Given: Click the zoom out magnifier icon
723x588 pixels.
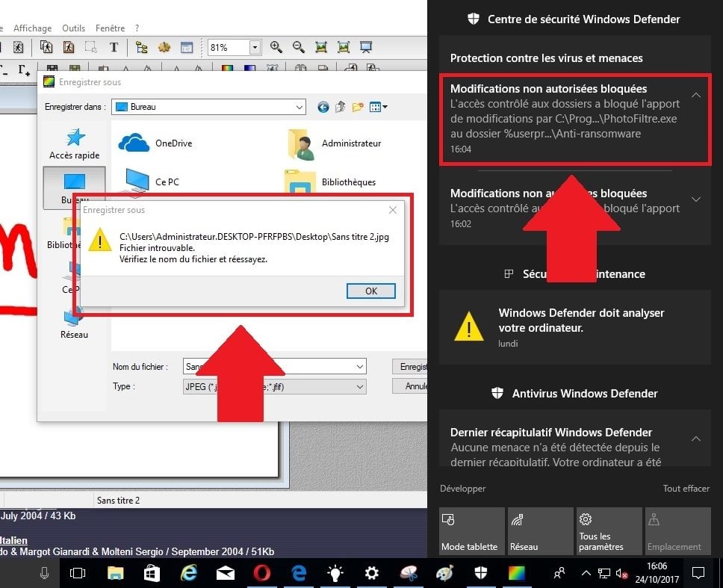Looking at the screenshot, I should (x=298, y=47).
